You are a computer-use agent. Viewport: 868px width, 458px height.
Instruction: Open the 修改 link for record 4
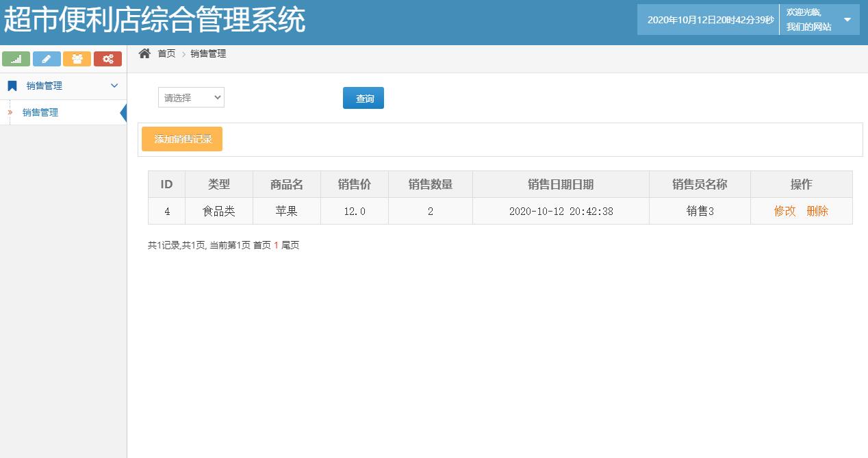[784, 211]
